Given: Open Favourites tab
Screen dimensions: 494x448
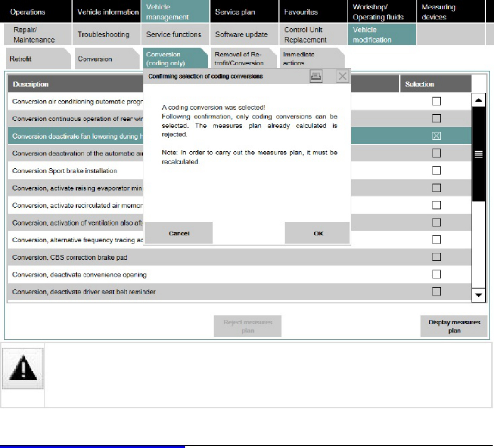Looking at the screenshot, I should 313,12.
